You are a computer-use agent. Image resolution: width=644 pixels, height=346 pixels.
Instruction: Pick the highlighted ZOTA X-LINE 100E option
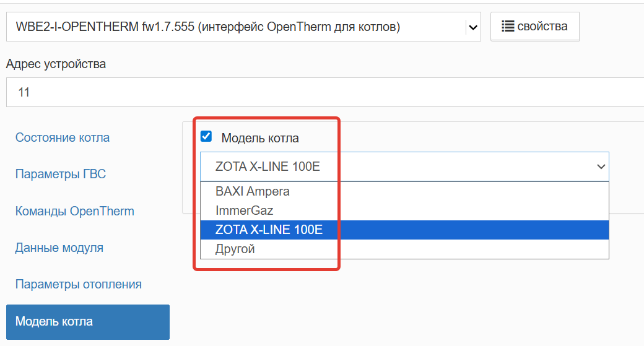pos(269,230)
